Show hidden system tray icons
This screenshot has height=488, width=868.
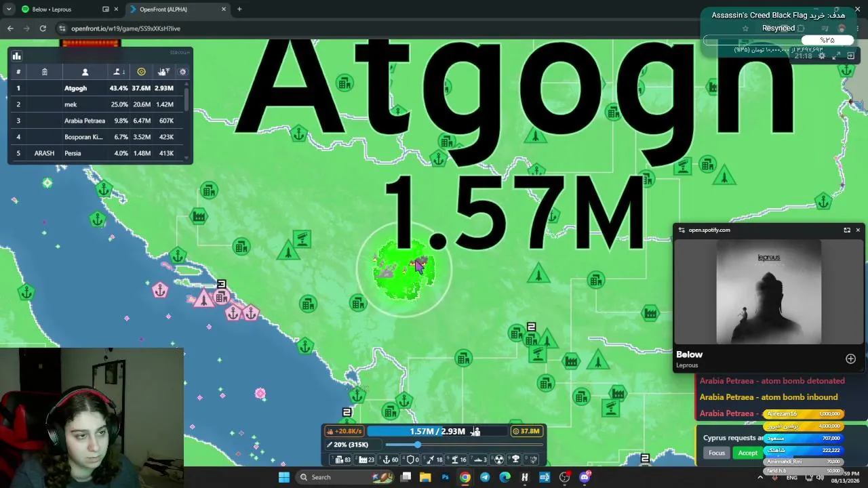point(759,477)
